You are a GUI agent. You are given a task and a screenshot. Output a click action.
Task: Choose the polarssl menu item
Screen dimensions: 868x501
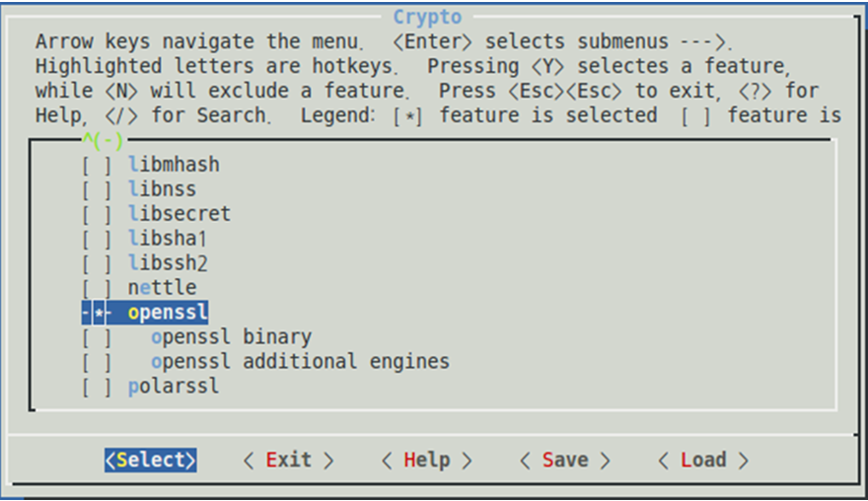click(x=174, y=387)
